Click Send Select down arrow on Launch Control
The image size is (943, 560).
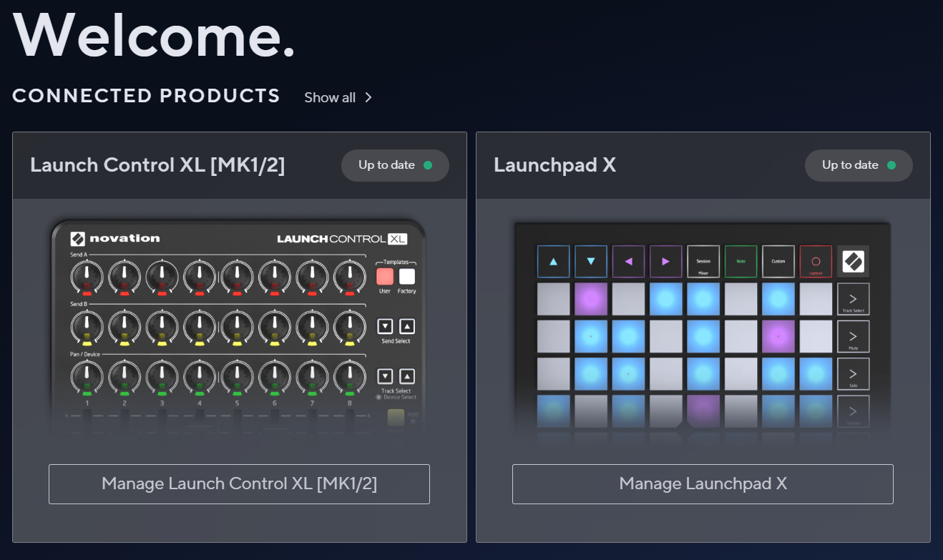(x=385, y=326)
